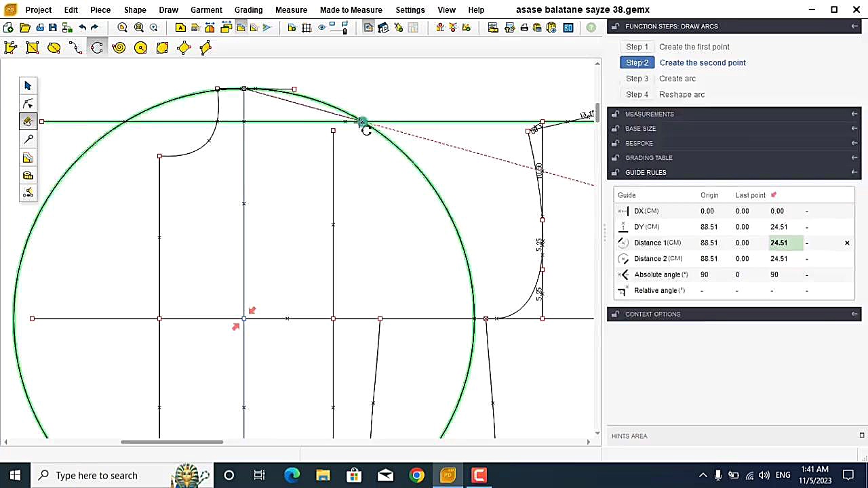
Task: Click the DY value 24.51
Action: point(778,227)
